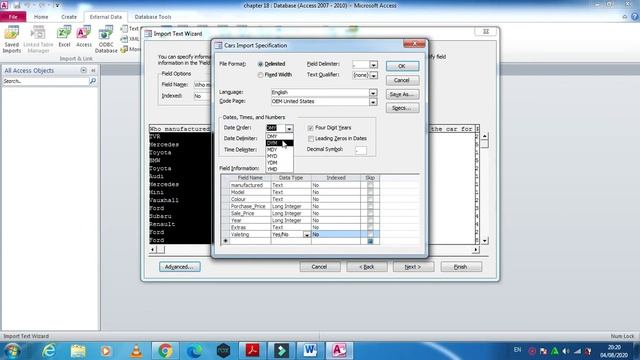Switch to Microsoft Word in the taskbar
Viewport: 640px width, 360px height.
[x=310, y=351]
